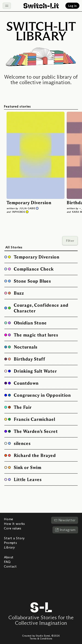Open the Compliance Check story
82x644 pixels.
pos(34,269)
